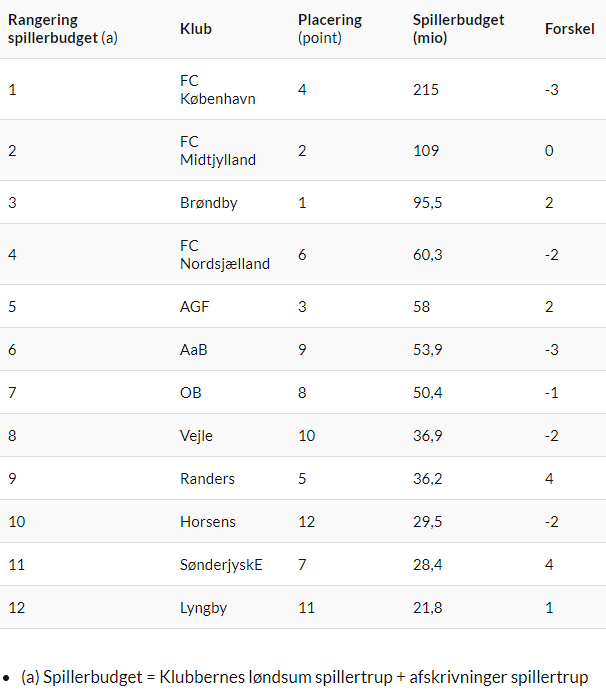Click the OB club name
Image resolution: width=606 pixels, height=698 pixels.
tap(190, 393)
